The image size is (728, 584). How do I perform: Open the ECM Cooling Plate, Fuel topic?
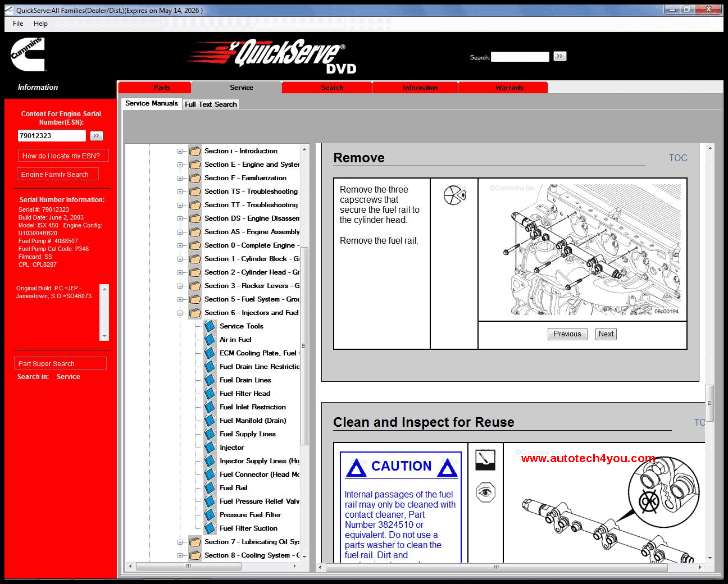260,353
